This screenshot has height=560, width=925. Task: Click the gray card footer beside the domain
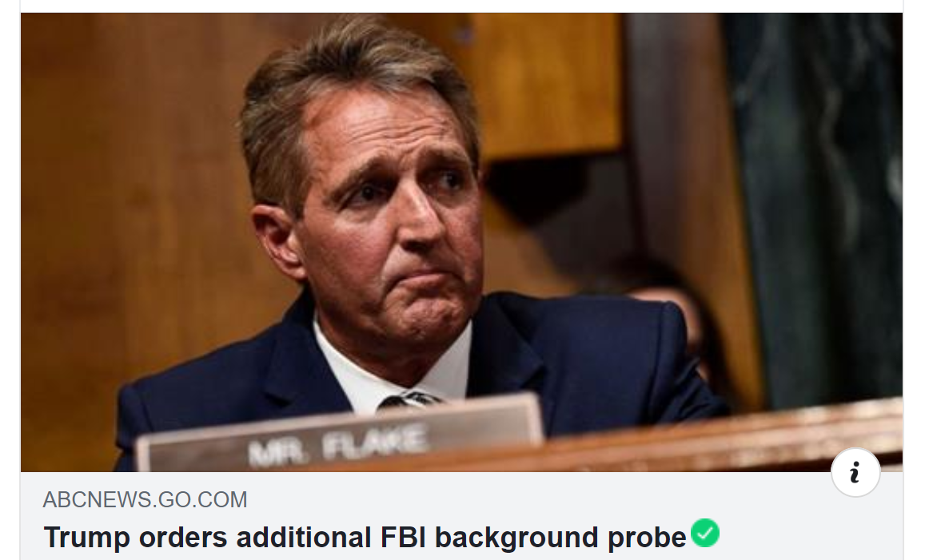click(531, 500)
